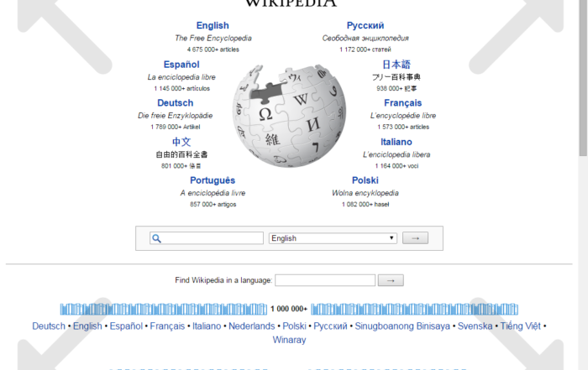
Task: Click English in the 1 000 000+ list
Action: pos(87,326)
